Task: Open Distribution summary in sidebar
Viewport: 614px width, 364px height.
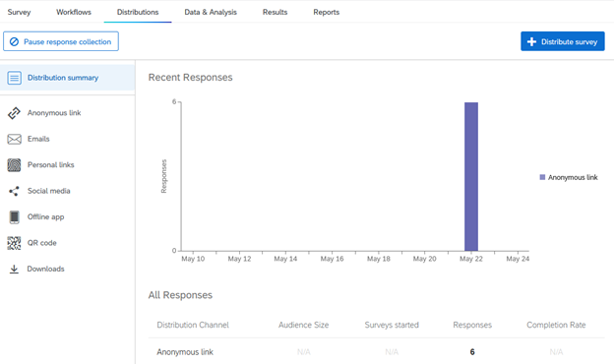Action: coord(67,78)
